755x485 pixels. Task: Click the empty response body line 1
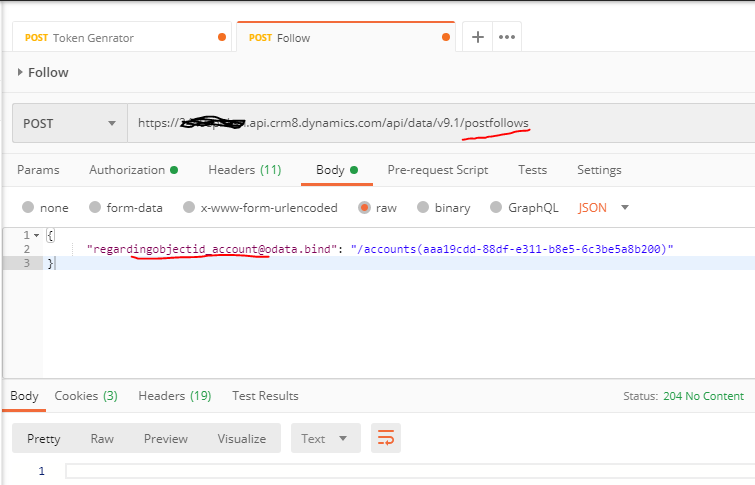click(409, 471)
